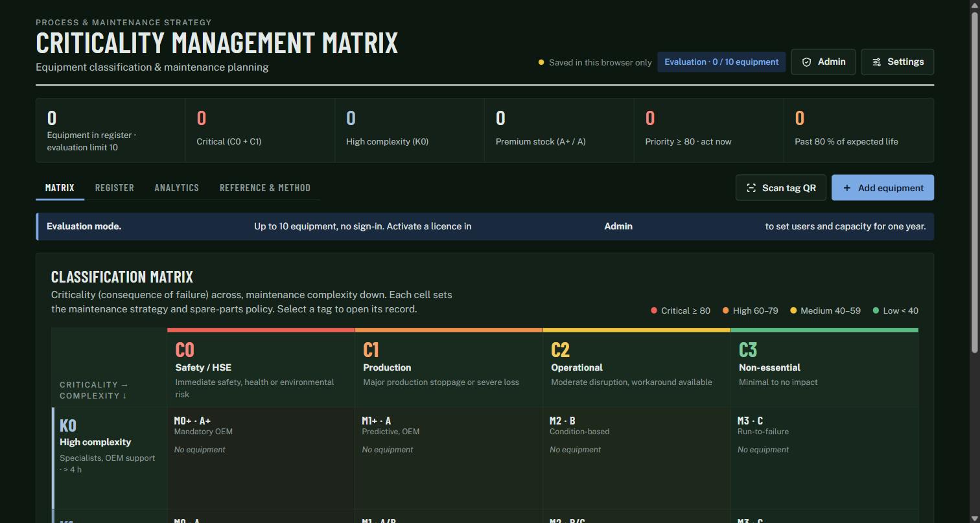
Task: Click the Evaluation 0 / 10 equipment badge
Action: [x=721, y=62]
